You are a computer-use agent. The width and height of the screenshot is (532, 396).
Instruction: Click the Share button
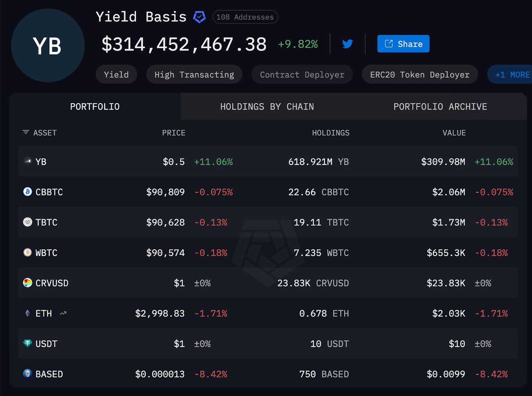pyautogui.click(x=403, y=44)
